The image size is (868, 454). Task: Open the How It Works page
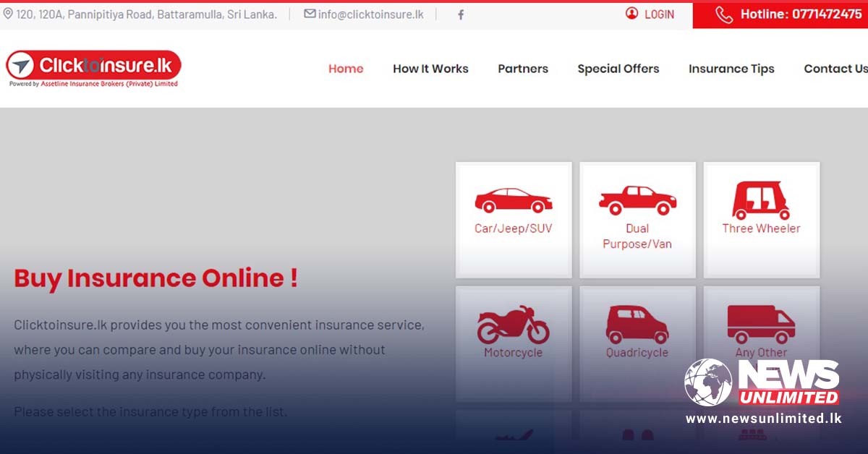[x=430, y=69]
